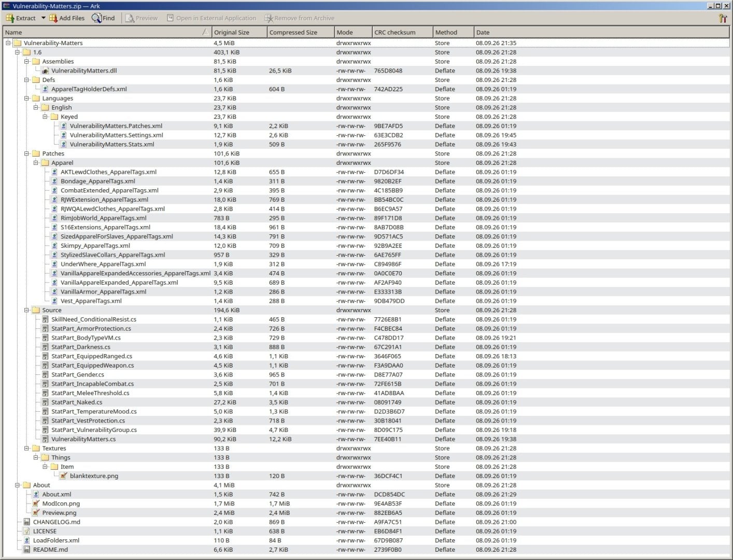Collapse the Defs folder
The height and width of the screenshot is (560, 733).
coord(27,80)
